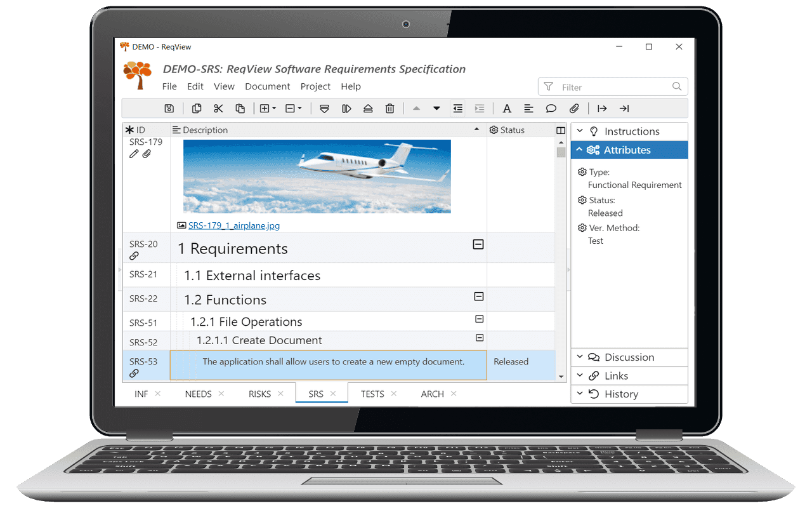Collapse the 1 Requirements section
The height and width of the screenshot is (508, 812).
[x=478, y=244]
